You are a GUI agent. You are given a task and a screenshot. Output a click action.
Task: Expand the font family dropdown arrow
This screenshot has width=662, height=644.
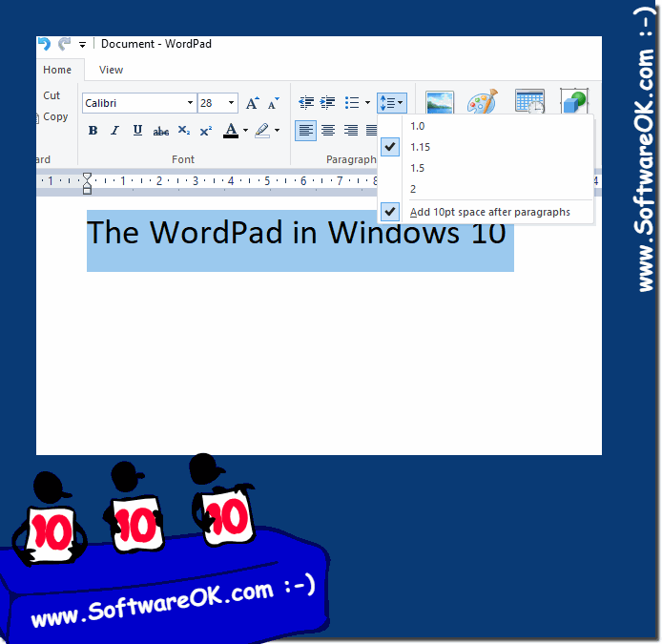(190, 103)
